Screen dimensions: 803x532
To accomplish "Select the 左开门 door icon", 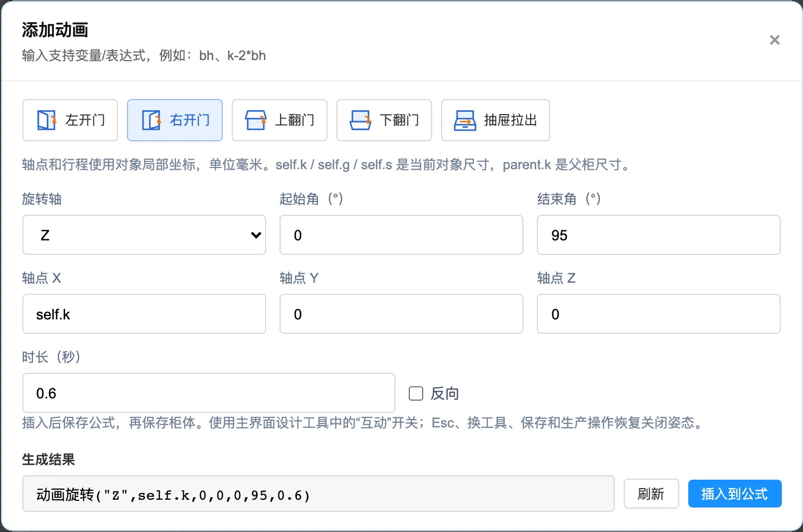I will (x=46, y=120).
